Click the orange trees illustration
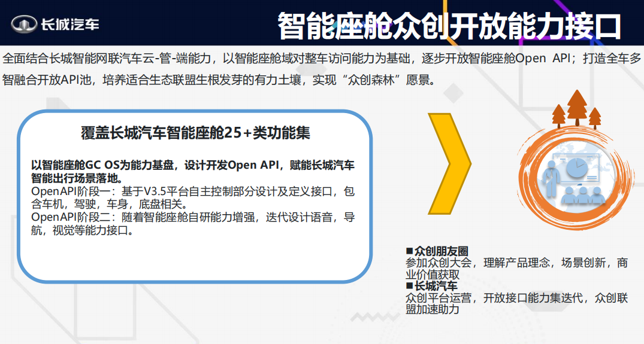This screenshot has height=344, width=644. 577,109
